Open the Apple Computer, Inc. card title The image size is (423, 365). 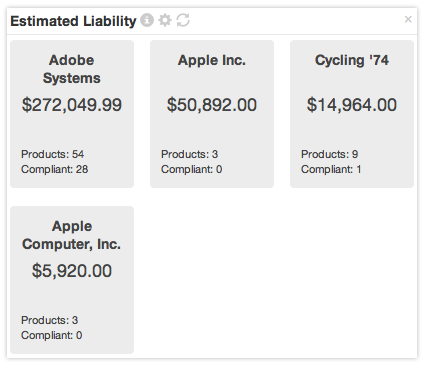click(x=72, y=235)
